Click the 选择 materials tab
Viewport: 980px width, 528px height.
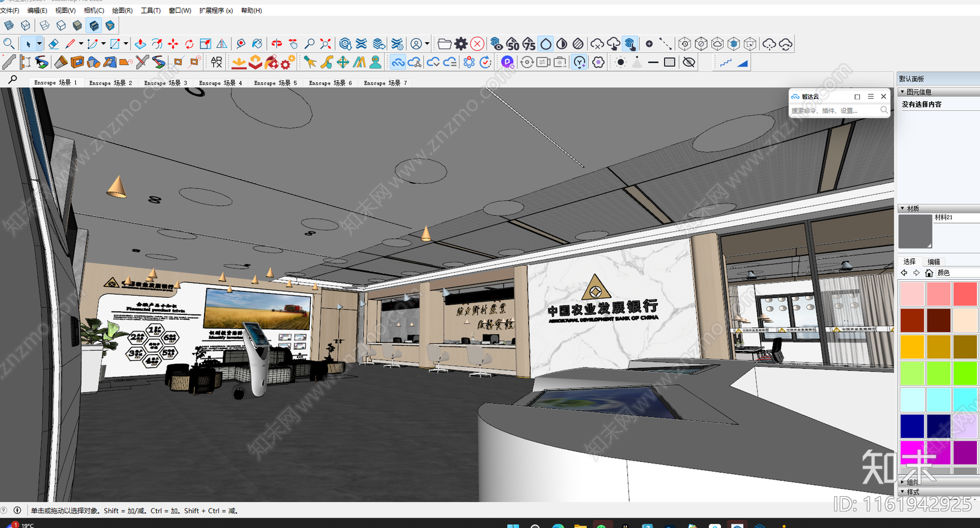(910, 262)
